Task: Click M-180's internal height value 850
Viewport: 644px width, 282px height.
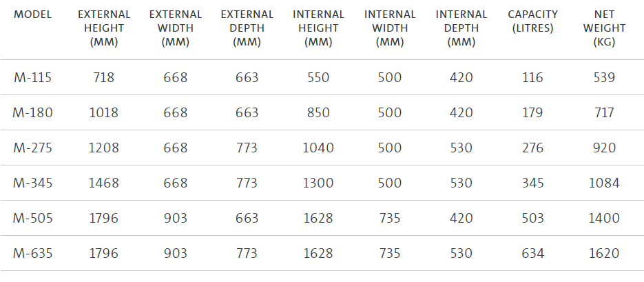Action: pyautogui.click(x=318, y=112)
